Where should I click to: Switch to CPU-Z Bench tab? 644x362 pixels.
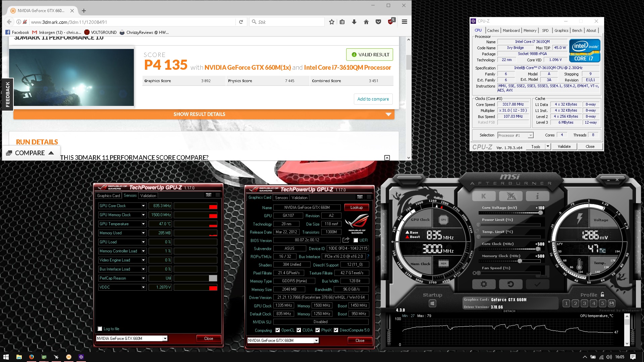[577, 31]
